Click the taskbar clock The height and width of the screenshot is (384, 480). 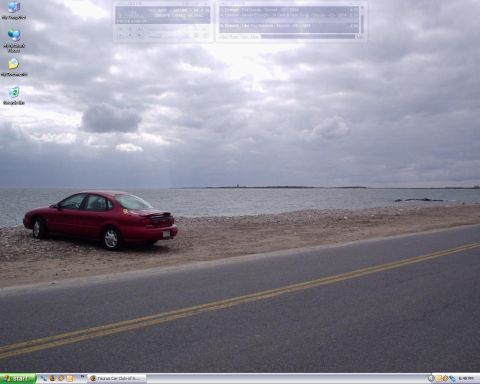click(x=466, y=378)
